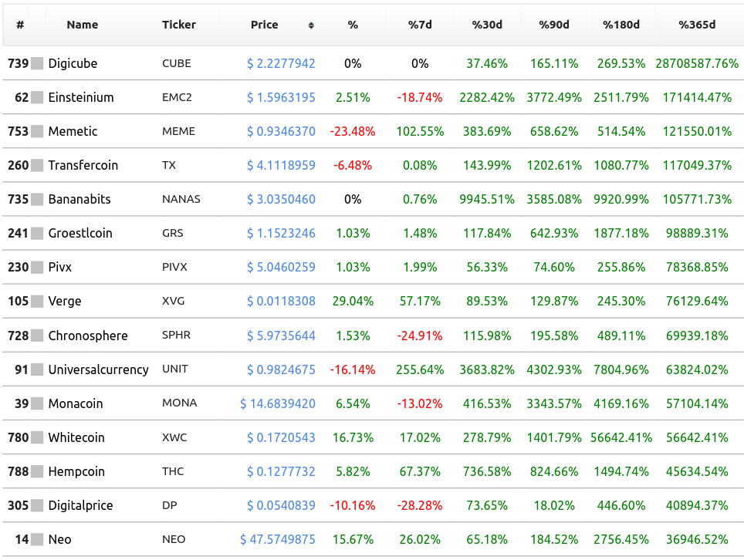Open Monacoin price link $ 14.6839420
This screenshot has width=744, height=560.
(278, 403)
